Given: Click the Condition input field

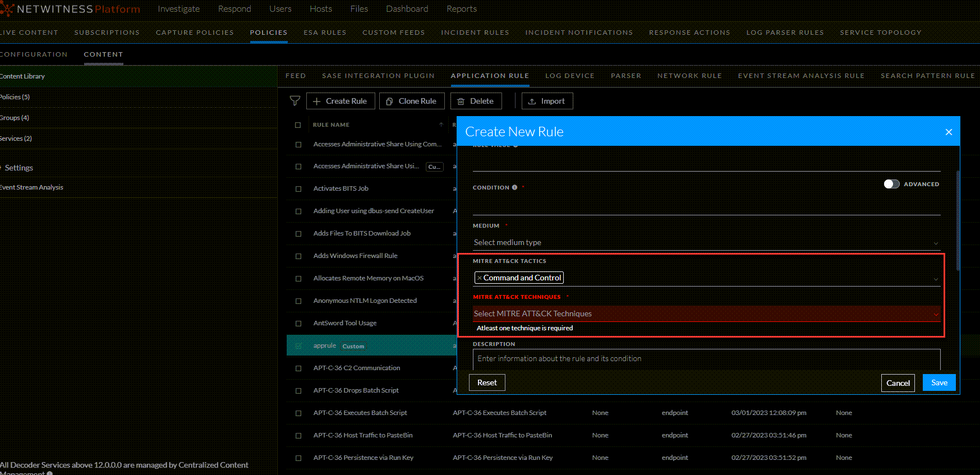Looking at the screenshot, I should 706,206.
